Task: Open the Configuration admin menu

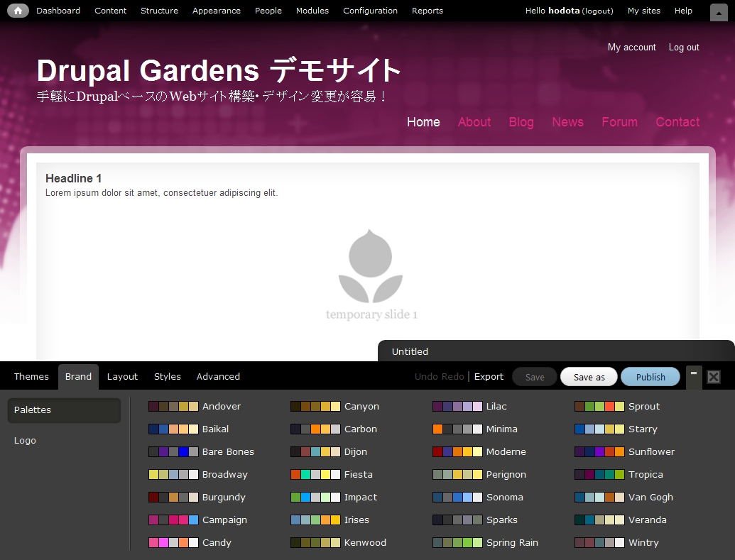Action: coord(370,11)
